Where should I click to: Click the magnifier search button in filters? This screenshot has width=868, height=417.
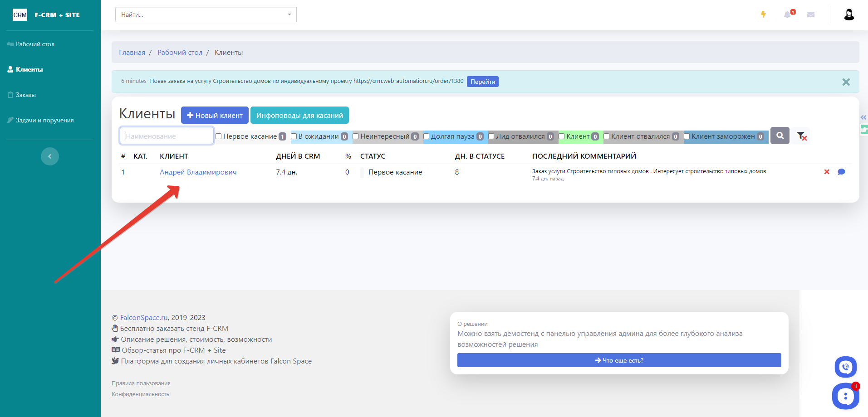tap(780, 136)
